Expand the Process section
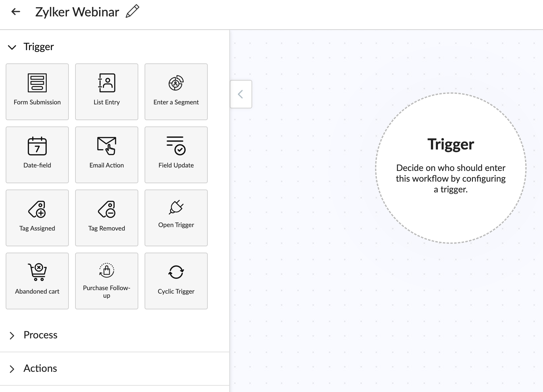 point(12,336)
